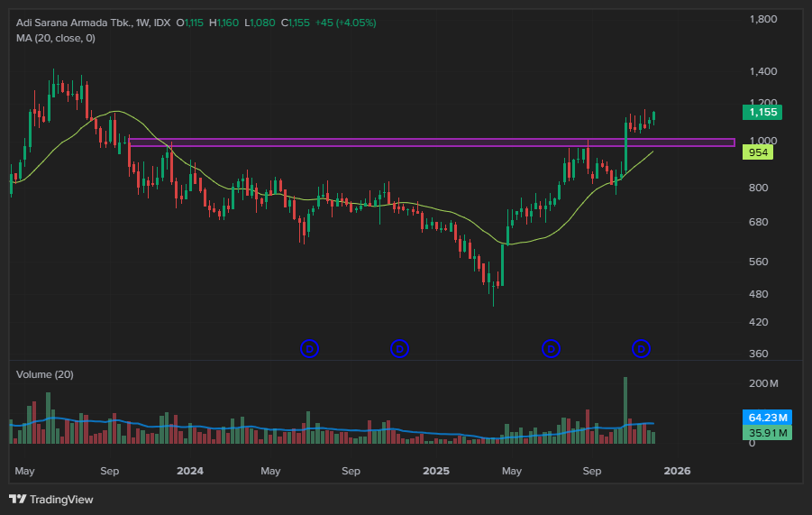Click the 200 M volume scale label
Viewport: 812px width, 515px height.
point(763,384)
